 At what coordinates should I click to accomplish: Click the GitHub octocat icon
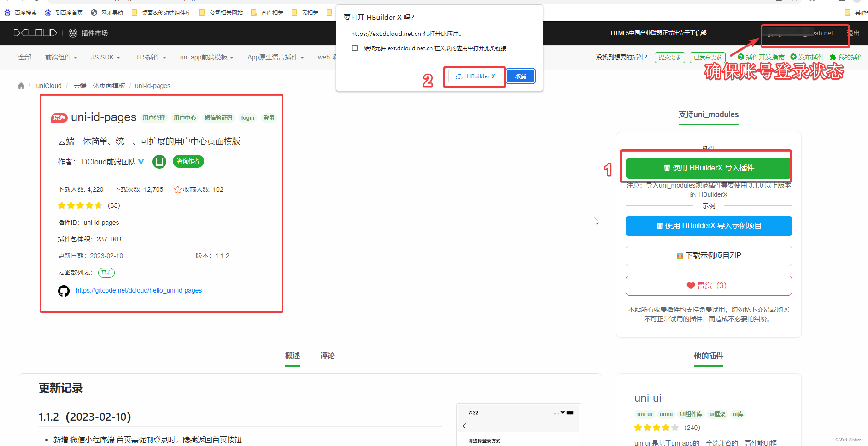click(64, 291)
